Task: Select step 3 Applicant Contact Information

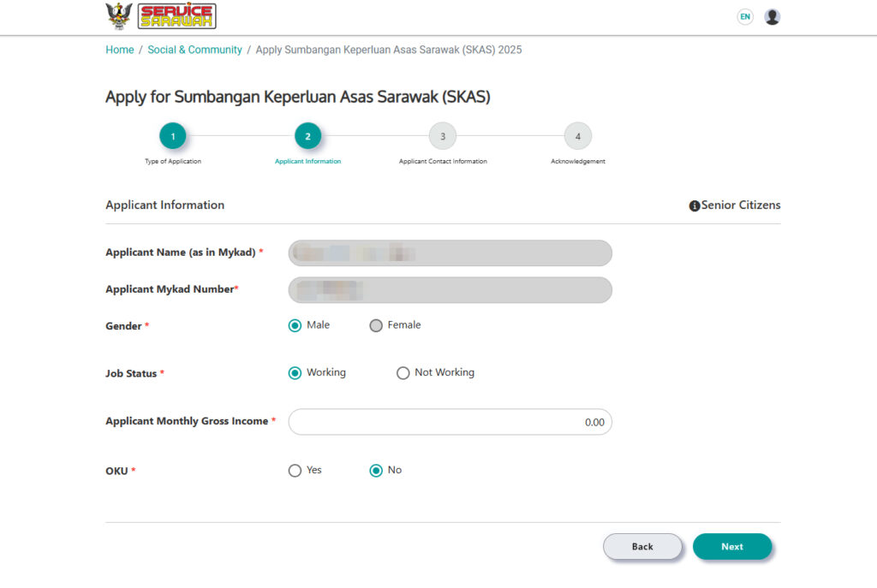Action: 443,136
